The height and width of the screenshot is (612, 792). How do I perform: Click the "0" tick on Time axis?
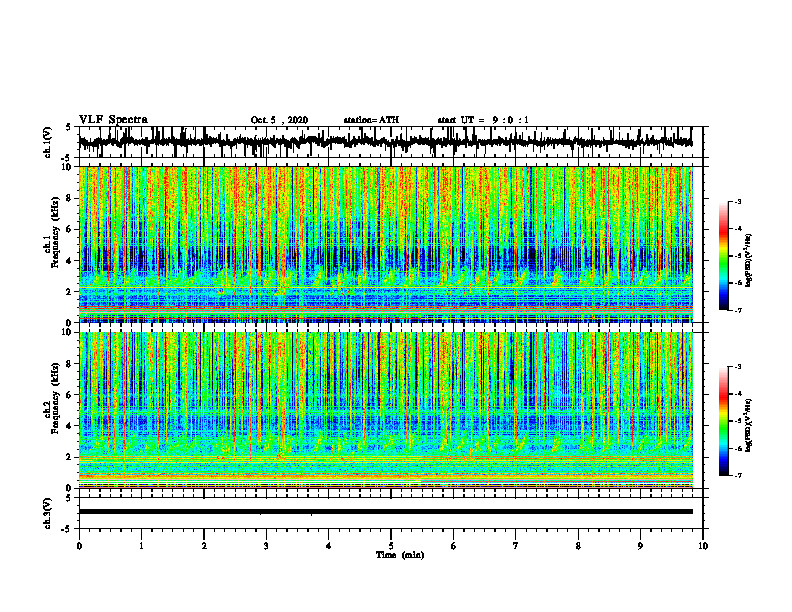79,546
